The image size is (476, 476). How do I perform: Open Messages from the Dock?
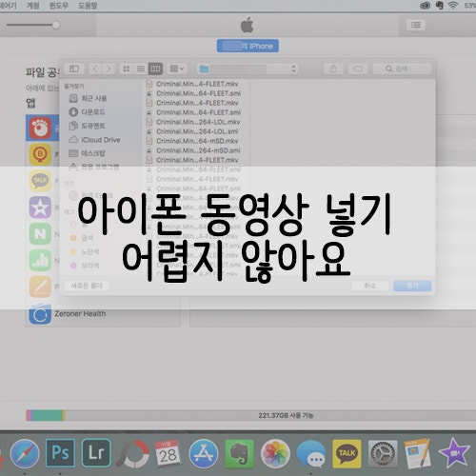click(x=311, y=454)
